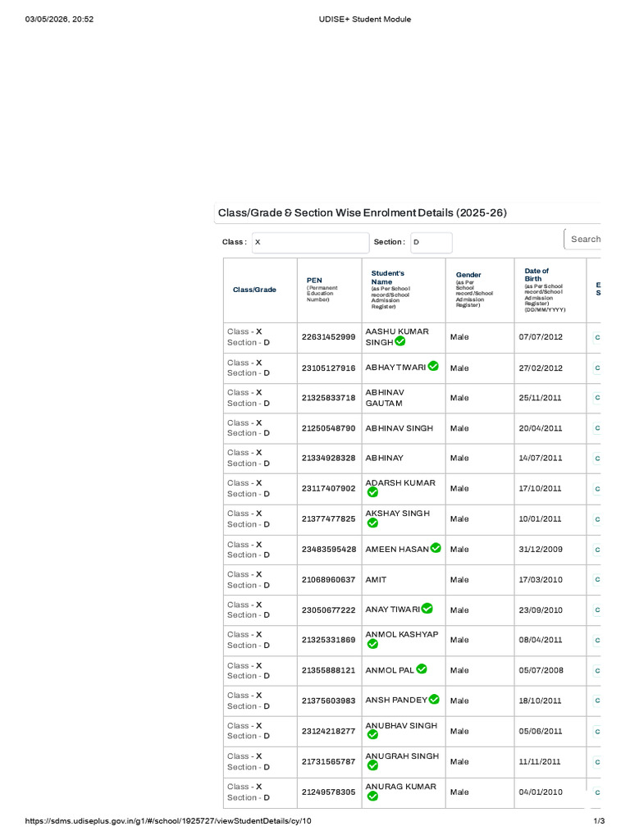Click green checkmark under ANURAG KUMAR
This screenshot has height=840, width=630.
tap(373, 797)
